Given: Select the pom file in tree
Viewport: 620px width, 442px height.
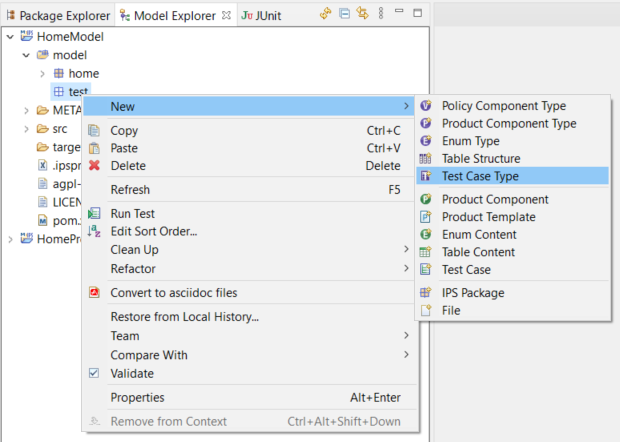Looking at the screenshot, I should tap(55, 220).
